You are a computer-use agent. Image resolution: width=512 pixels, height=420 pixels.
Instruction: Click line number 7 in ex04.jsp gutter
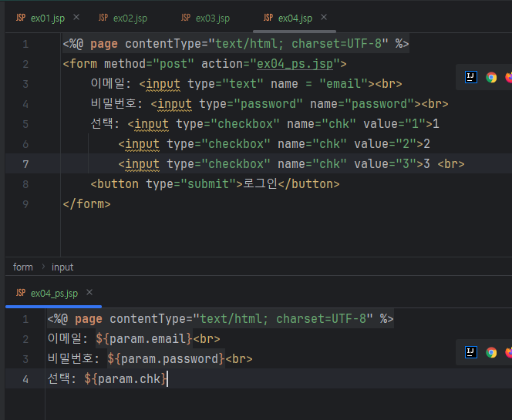[25, 164]
